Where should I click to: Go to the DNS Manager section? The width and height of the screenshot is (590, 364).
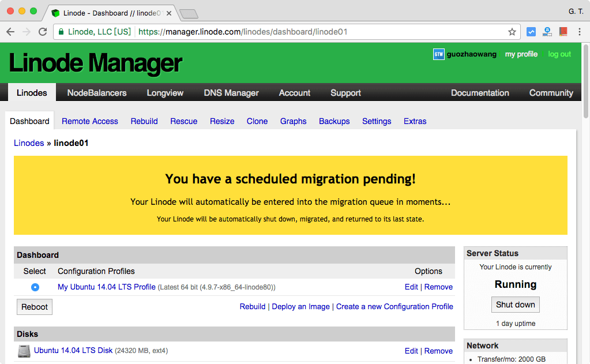point(231,93)
